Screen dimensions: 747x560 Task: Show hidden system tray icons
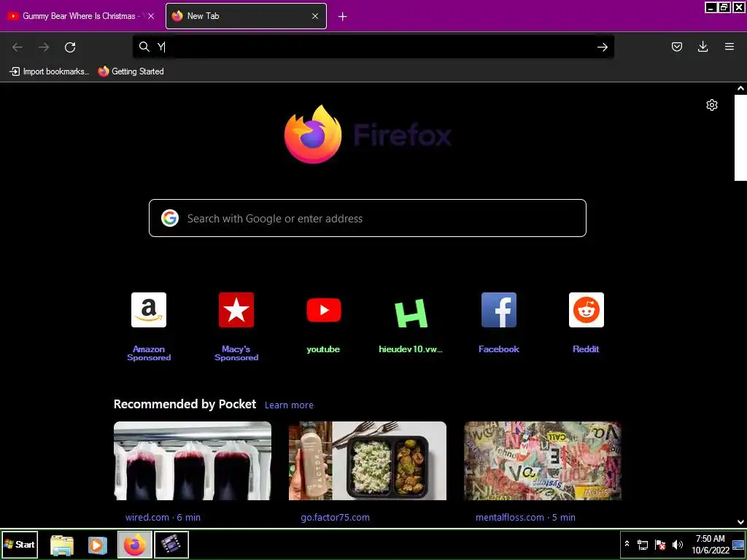click(x=627, y=544)
